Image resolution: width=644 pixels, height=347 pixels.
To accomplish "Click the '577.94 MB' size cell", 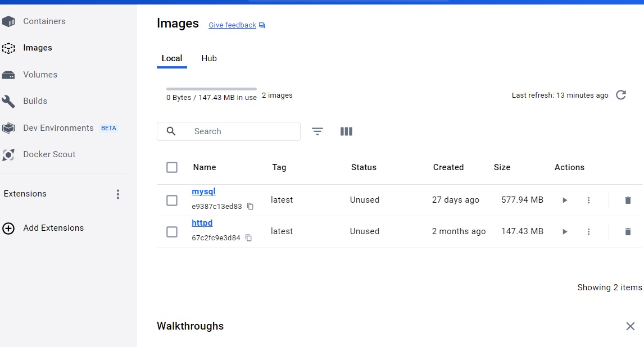I will click(x=522, y=200).
